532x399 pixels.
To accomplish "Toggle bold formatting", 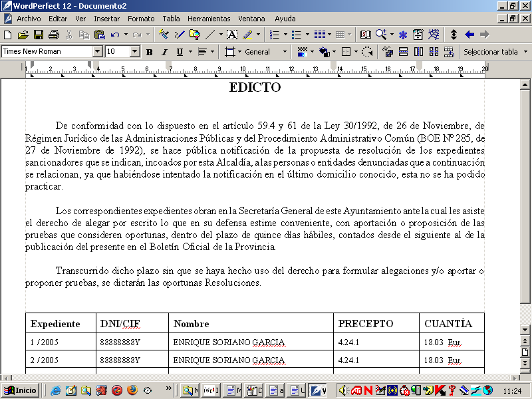I will click(149, 51).
